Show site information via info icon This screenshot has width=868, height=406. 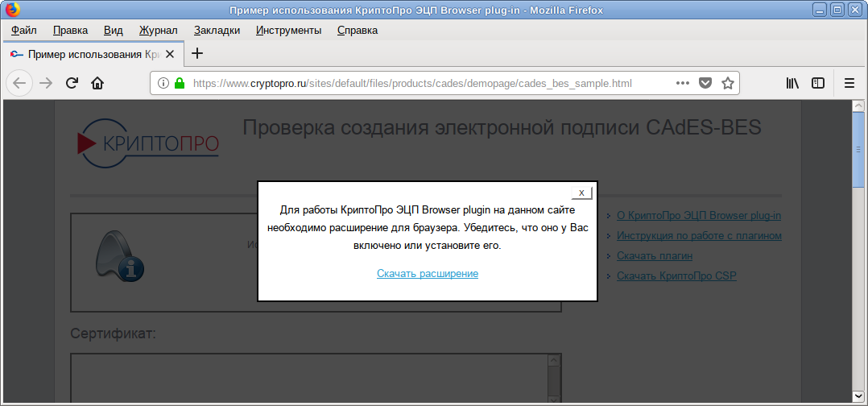tap(163, 83)
